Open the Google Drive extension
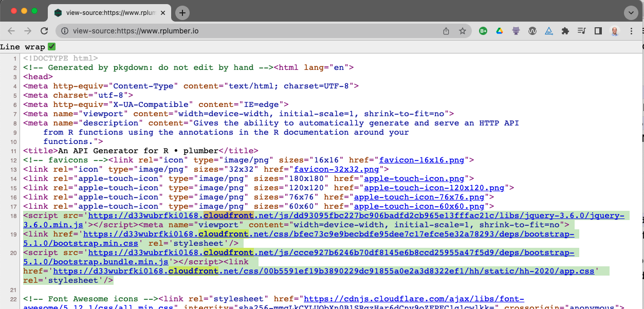 pyautogui.click(x=499, y=31)
